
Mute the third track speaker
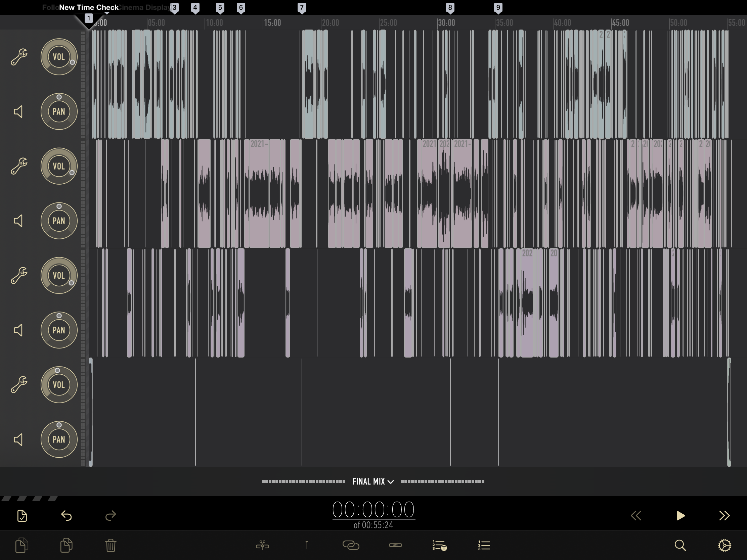click(18, 330)
